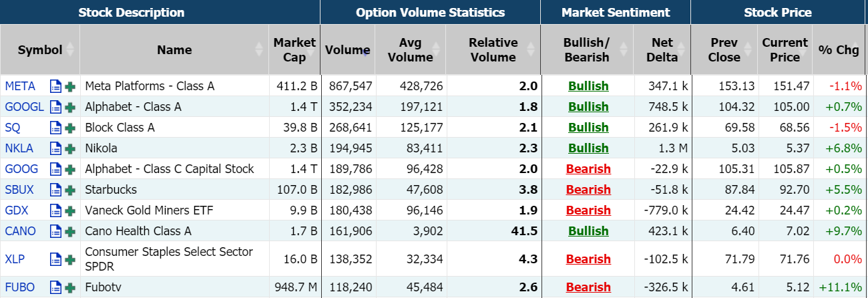Click the green plus icon beside GOOGL

click(70, 107)
